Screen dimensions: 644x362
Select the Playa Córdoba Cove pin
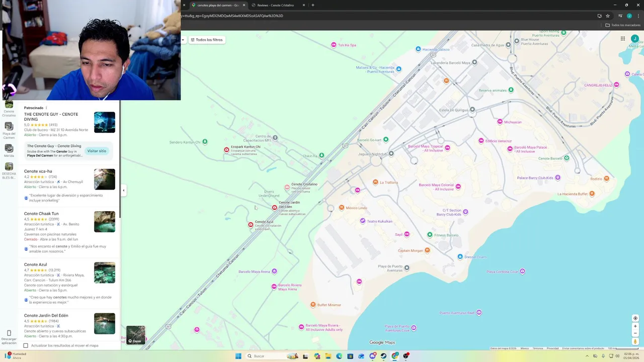[522, 271]
